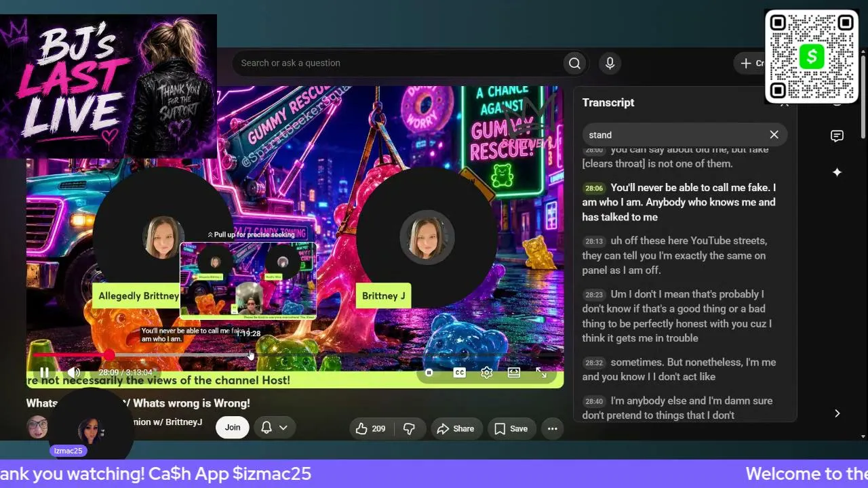
Task: Click the 'BJ's LAST LIVE' banner image
Action: point(108,86)
